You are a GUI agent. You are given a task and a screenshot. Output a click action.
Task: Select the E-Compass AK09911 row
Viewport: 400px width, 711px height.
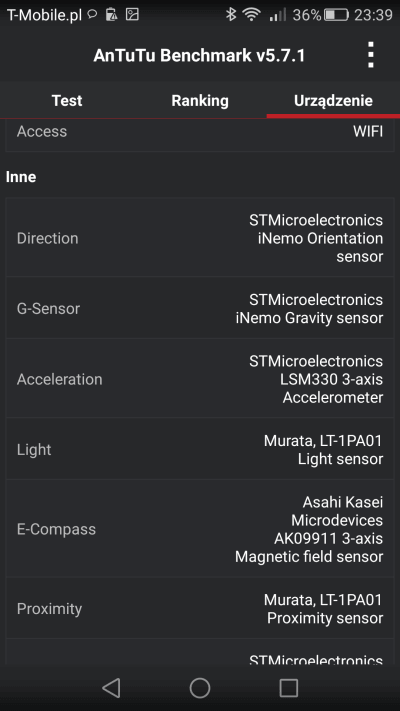point(200,529)
